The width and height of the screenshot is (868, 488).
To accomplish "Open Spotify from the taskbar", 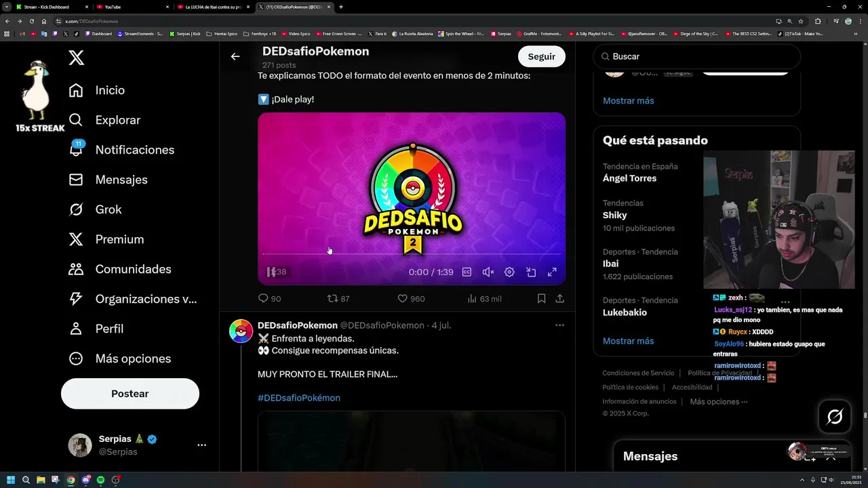I will (100, 480).
